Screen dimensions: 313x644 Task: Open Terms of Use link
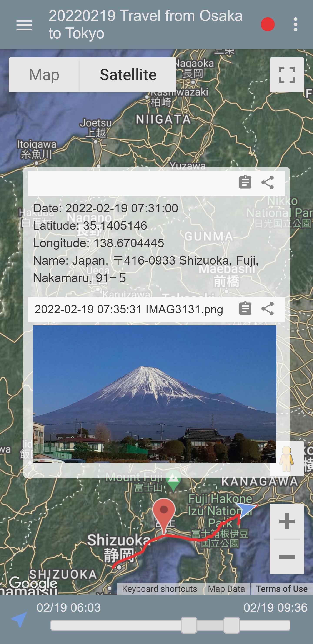pos(282,589)
